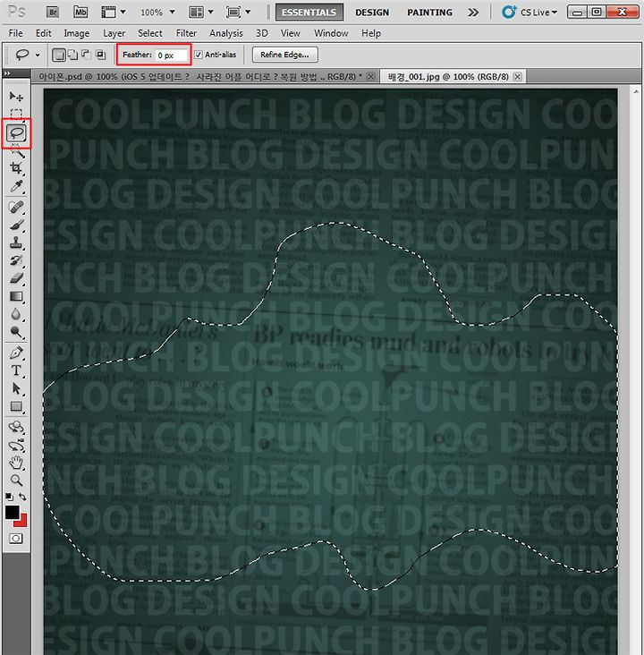This screenshot has height=655, width=644.
Task: Select the Hand tool
Action: [16, 463]
